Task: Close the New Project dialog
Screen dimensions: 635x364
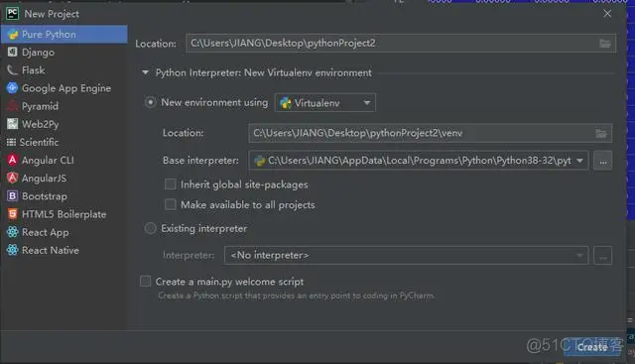Action: (x=607, y=13)
